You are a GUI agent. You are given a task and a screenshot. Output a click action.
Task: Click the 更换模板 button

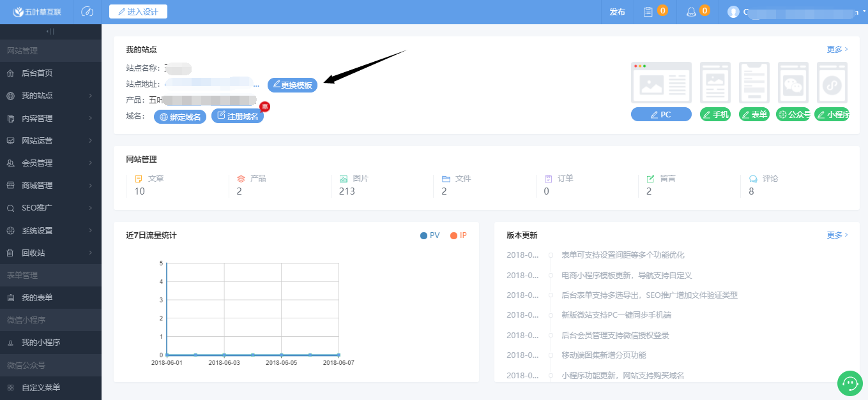(x=293, y=85)
